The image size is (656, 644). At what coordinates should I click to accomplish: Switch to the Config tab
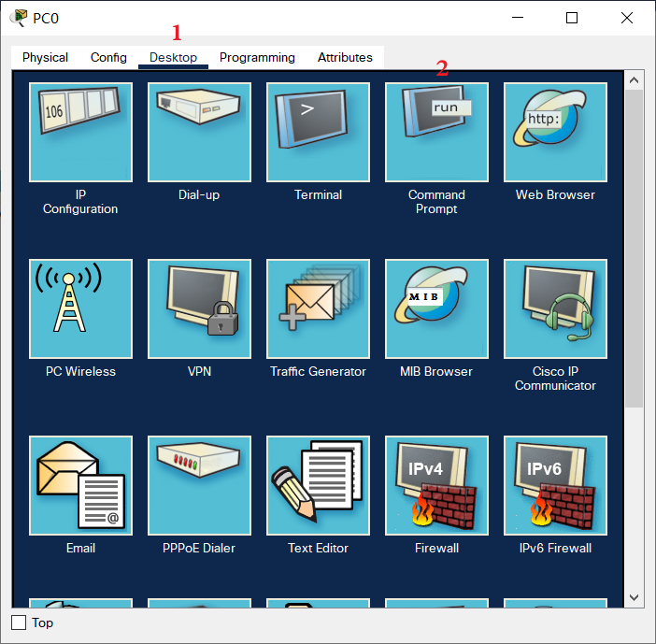point(108,57)
